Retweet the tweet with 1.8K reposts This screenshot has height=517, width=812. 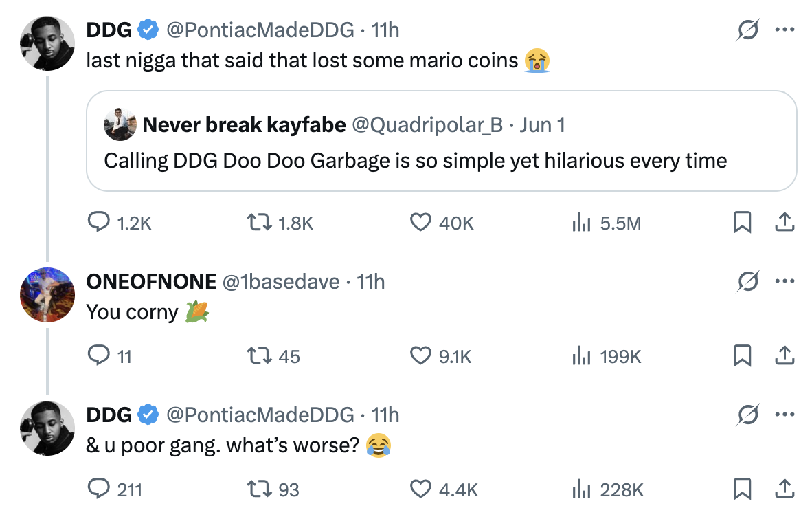point(259,223)
